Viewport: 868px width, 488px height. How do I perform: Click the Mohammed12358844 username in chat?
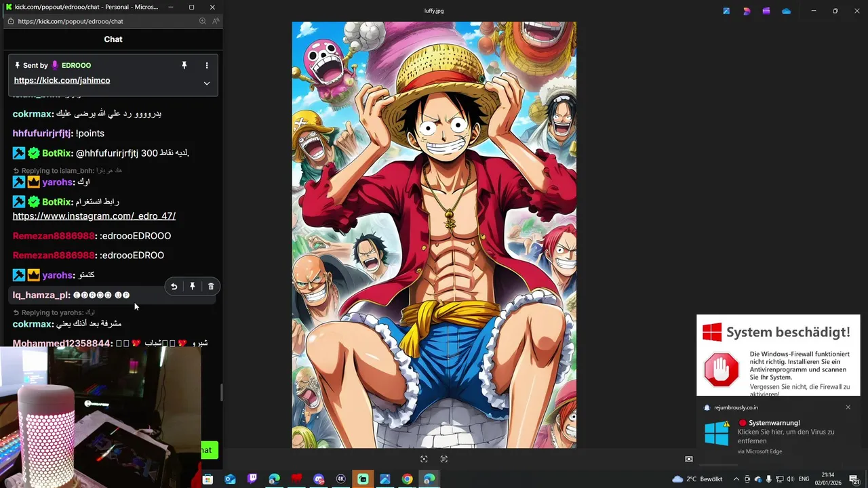point(61,343)
